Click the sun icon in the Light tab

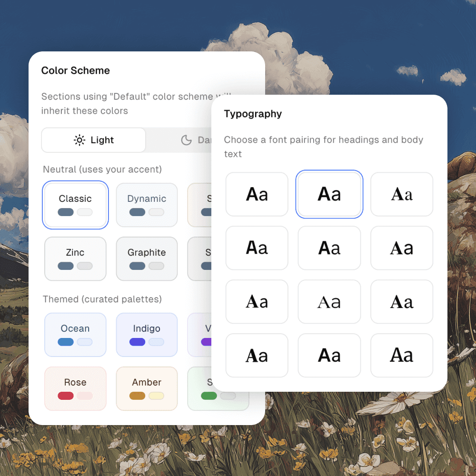click(x=79, y=140)
